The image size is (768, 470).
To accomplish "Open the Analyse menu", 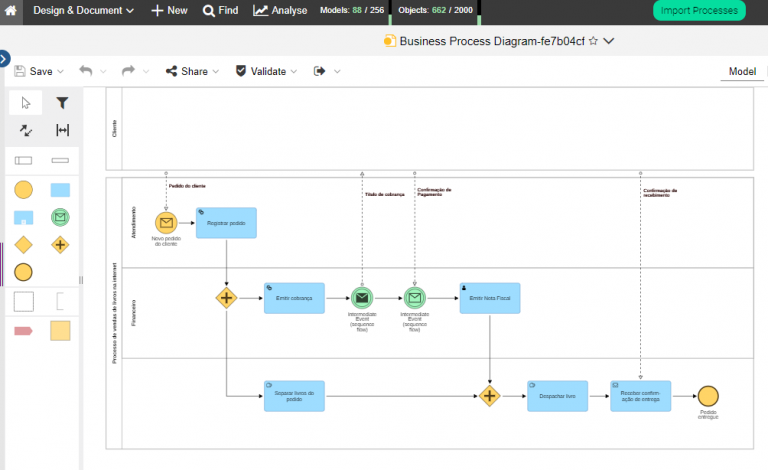I will pos(280,11).
